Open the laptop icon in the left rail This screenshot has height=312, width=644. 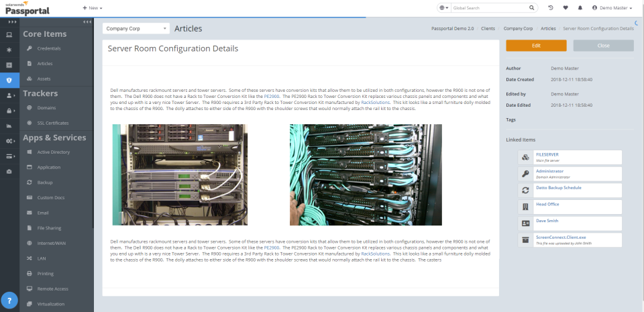(x=9, y=35)
